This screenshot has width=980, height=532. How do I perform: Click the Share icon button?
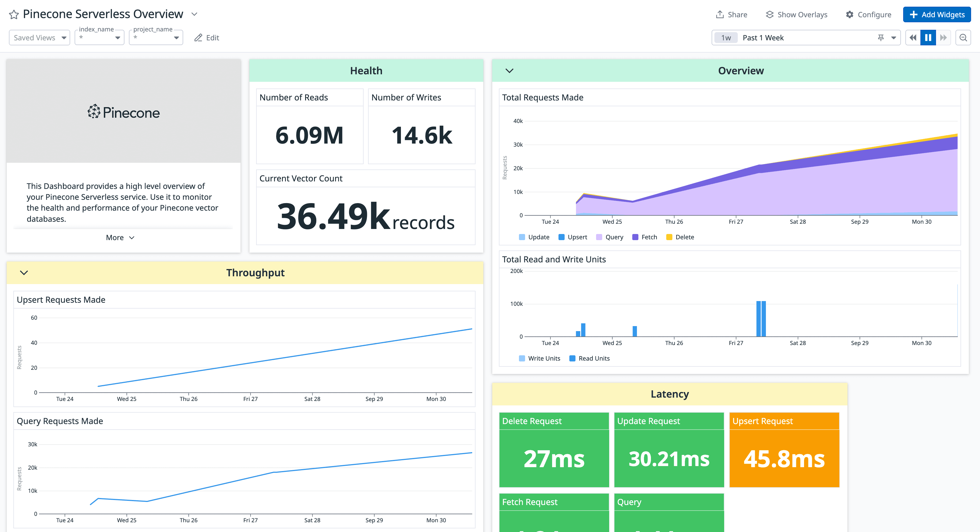coord(719,14)
